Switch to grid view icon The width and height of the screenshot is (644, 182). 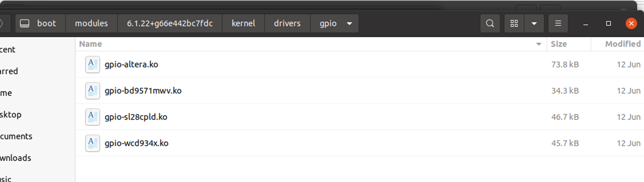click(514, 23)
